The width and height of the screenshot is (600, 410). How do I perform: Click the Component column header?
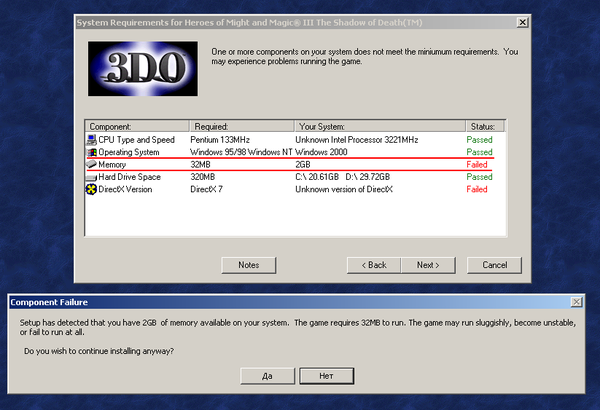point(137,126)
